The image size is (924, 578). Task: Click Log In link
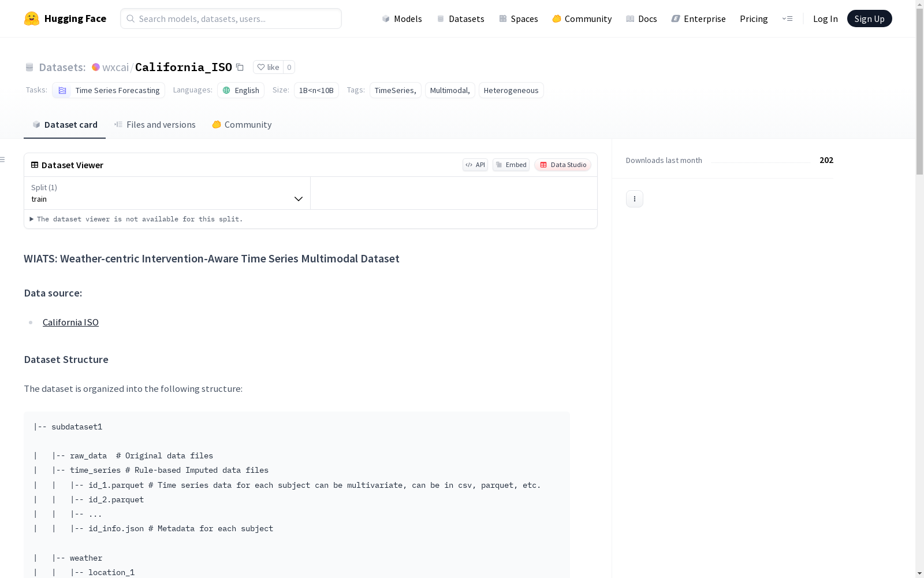tap(825, 18)
